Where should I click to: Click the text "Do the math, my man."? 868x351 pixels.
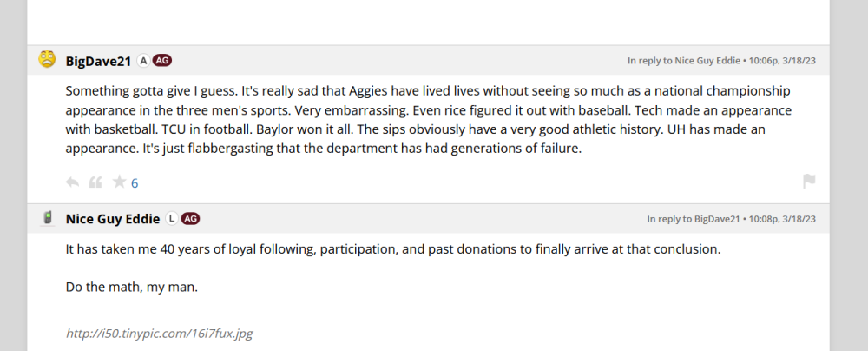132,286
